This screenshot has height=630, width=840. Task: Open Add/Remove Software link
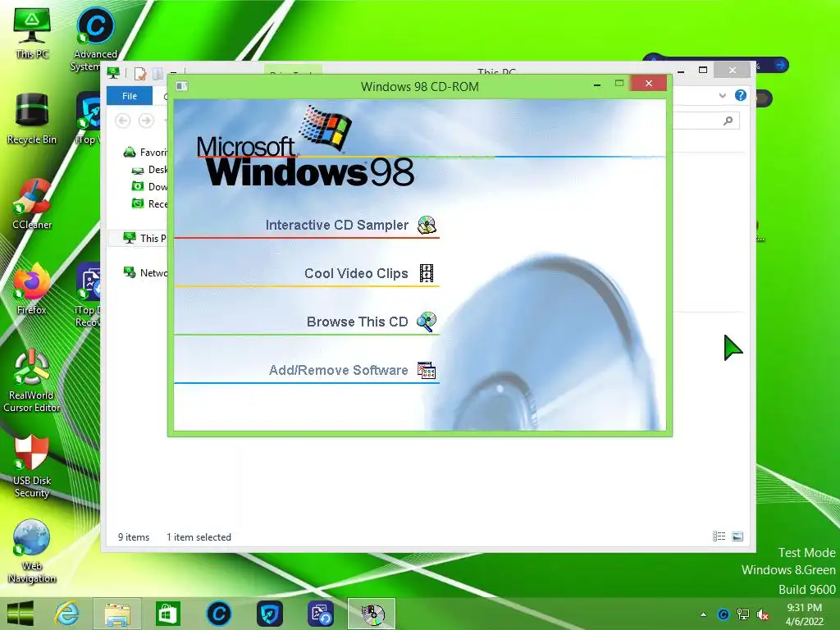click(x=339, y=370)
